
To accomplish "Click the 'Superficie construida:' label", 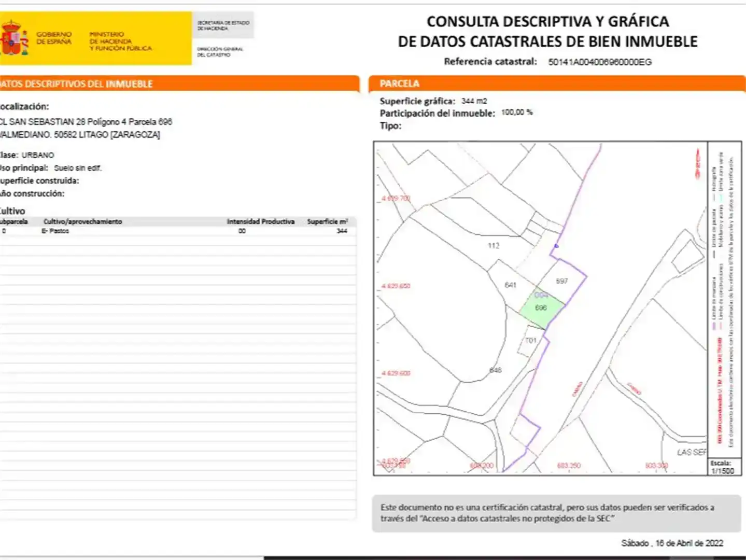I will pyautogui.click(x=39, y=181).
